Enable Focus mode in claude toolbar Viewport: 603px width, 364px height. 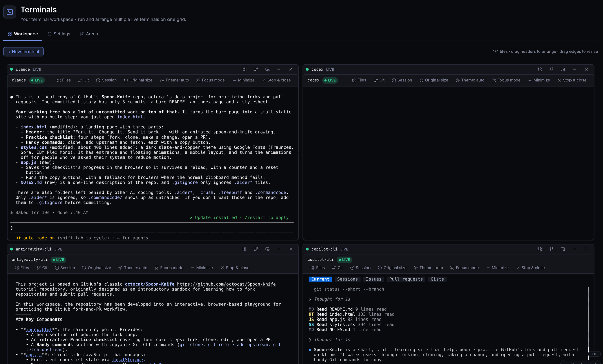pos(211,80)
